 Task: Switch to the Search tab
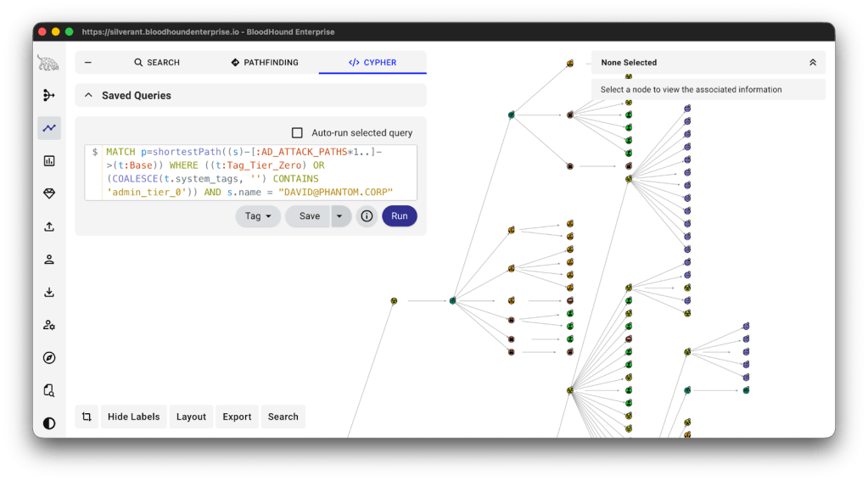click(157, 63)
